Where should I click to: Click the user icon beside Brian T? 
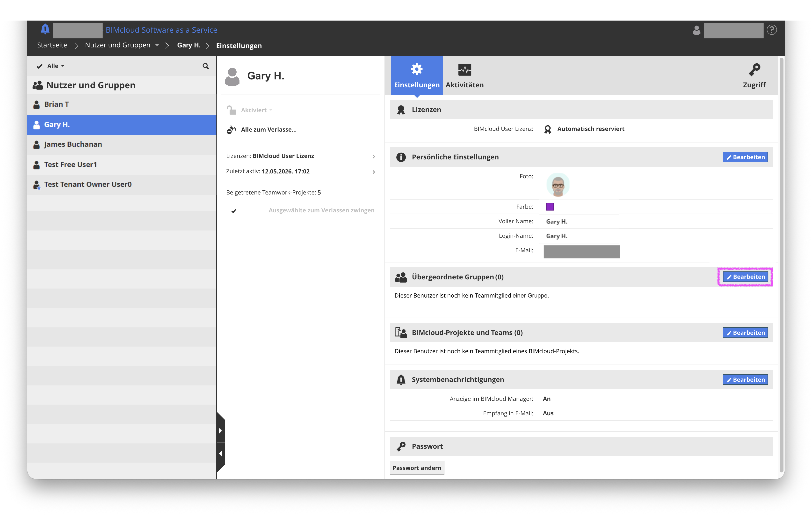[x=36, y=104]
